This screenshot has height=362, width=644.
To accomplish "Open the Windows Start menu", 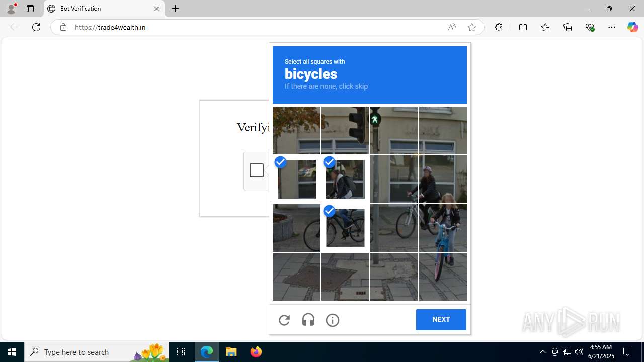I will (x=12, y=352).
